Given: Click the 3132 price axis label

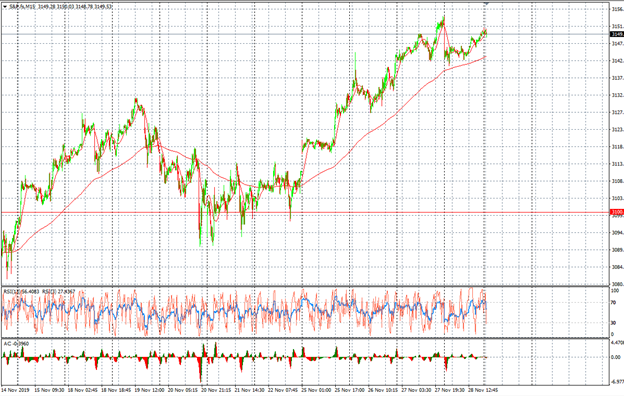Looking at the screenshot, I should click(617, 95).
